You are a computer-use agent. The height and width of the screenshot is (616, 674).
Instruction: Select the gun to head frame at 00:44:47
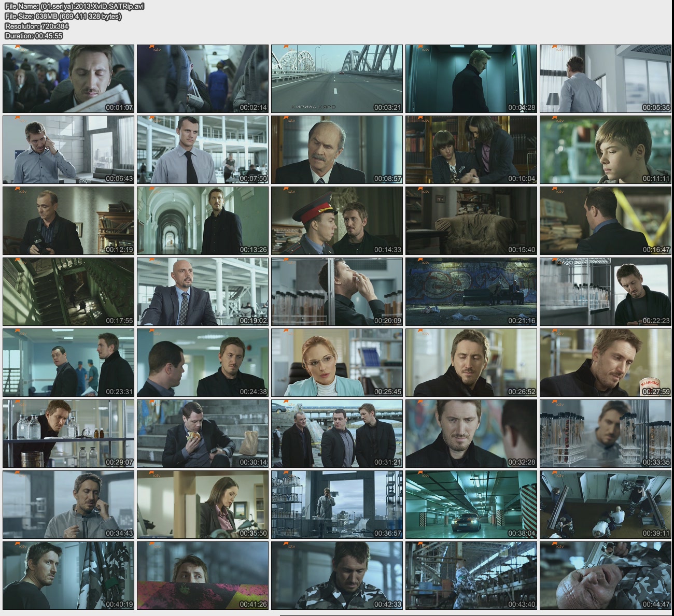click(x=605, y=576)
